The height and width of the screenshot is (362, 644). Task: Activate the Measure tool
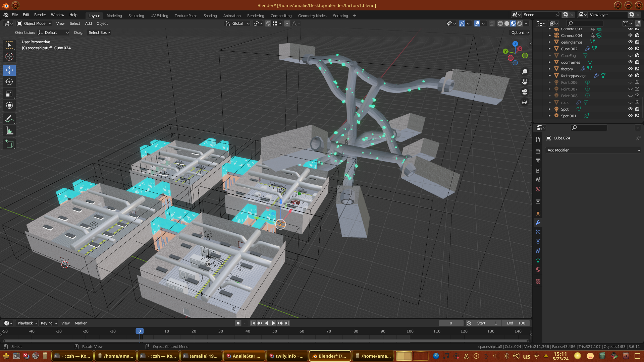coord(9,131)
